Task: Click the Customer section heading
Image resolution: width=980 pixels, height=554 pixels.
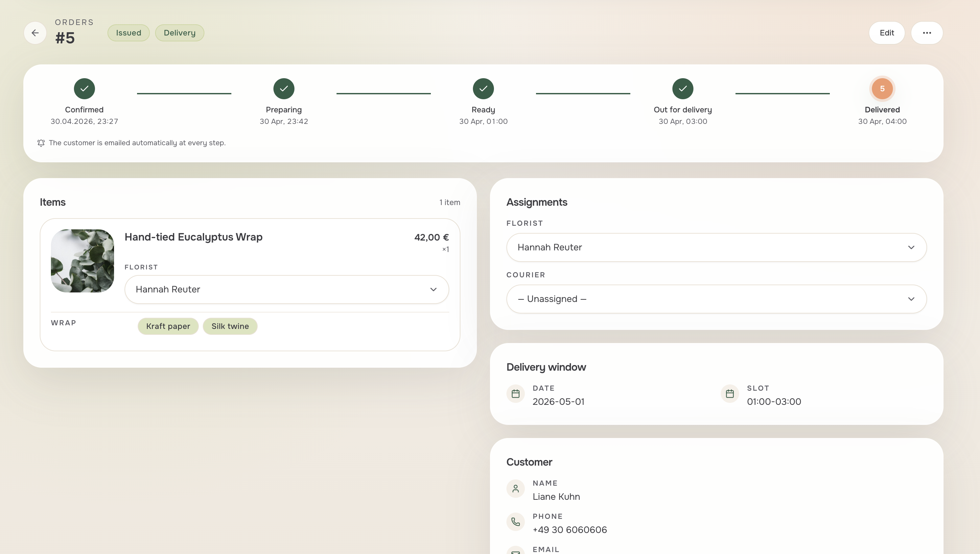Action: tap(529, 462)
